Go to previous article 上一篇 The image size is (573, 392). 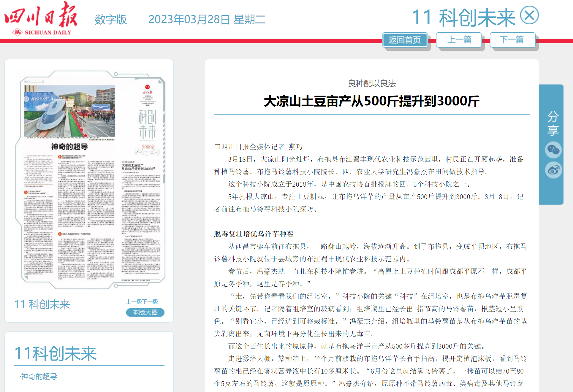click(459, 39)
